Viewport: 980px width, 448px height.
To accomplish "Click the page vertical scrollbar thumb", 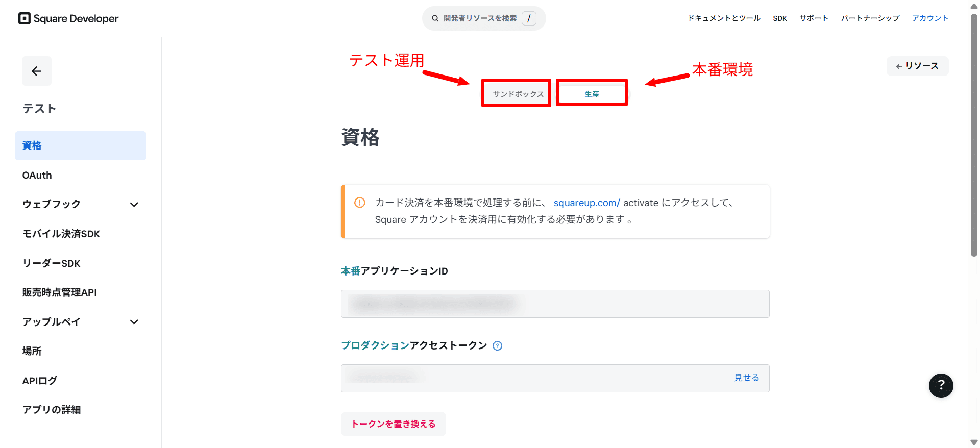I will click(974, 135).
